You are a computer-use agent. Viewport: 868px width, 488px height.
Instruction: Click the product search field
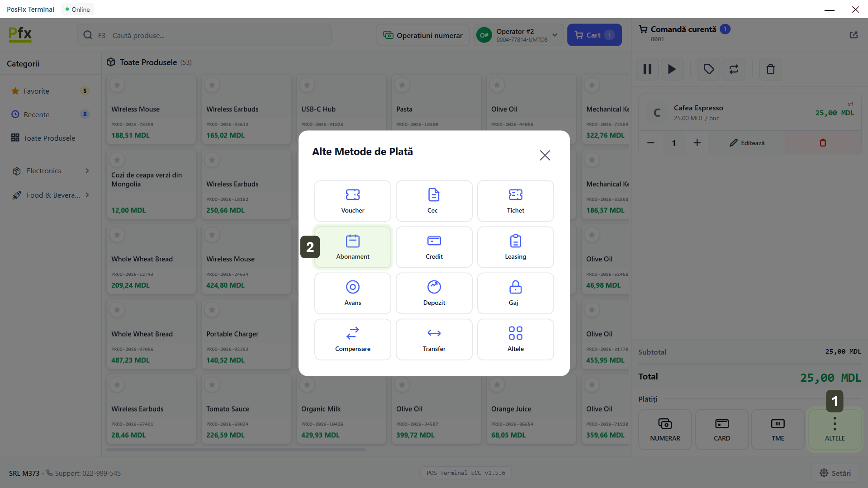[204, 35]
